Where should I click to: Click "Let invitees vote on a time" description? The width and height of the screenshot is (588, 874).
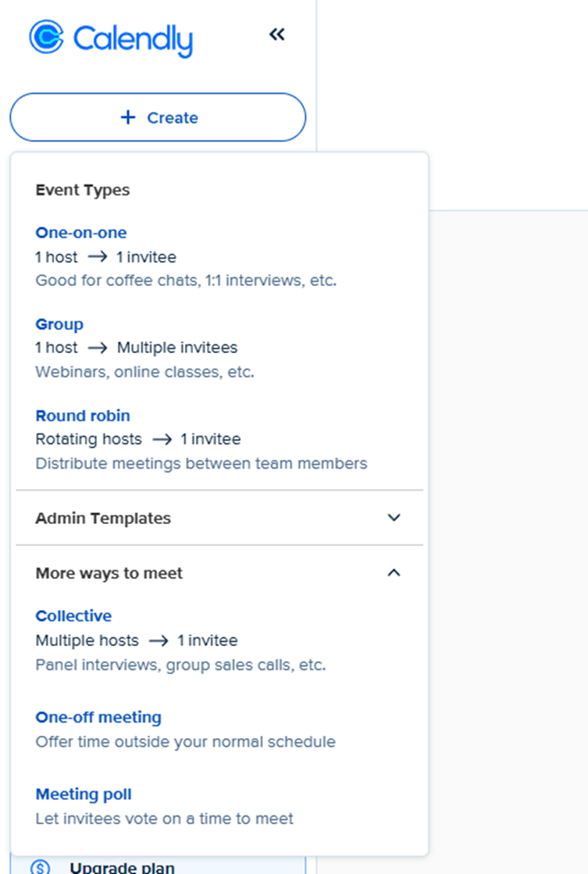165,819
